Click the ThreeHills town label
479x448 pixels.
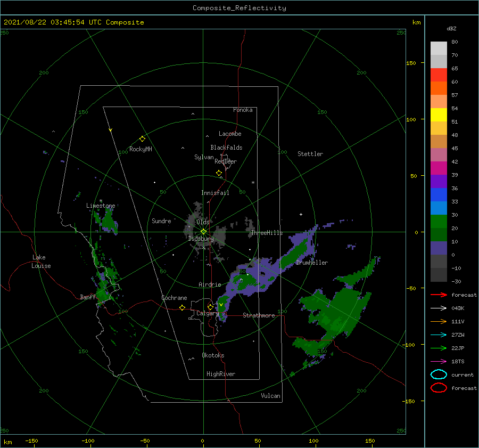267,233
